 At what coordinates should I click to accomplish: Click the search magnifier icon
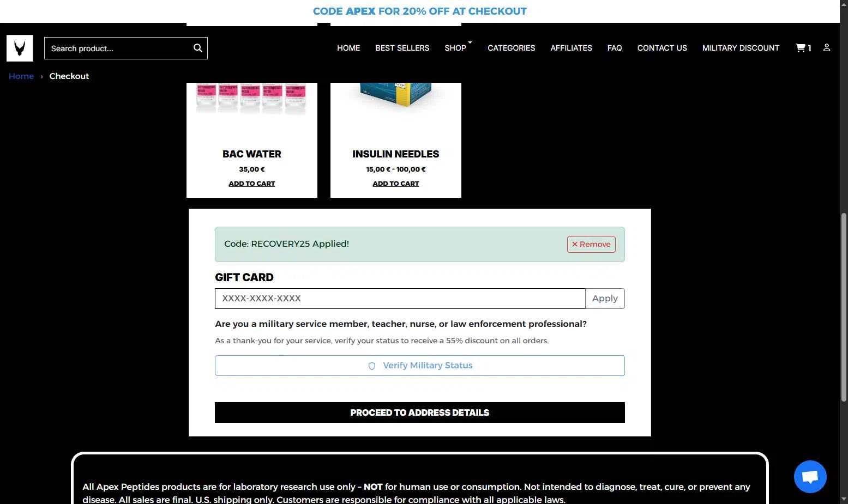198,48
